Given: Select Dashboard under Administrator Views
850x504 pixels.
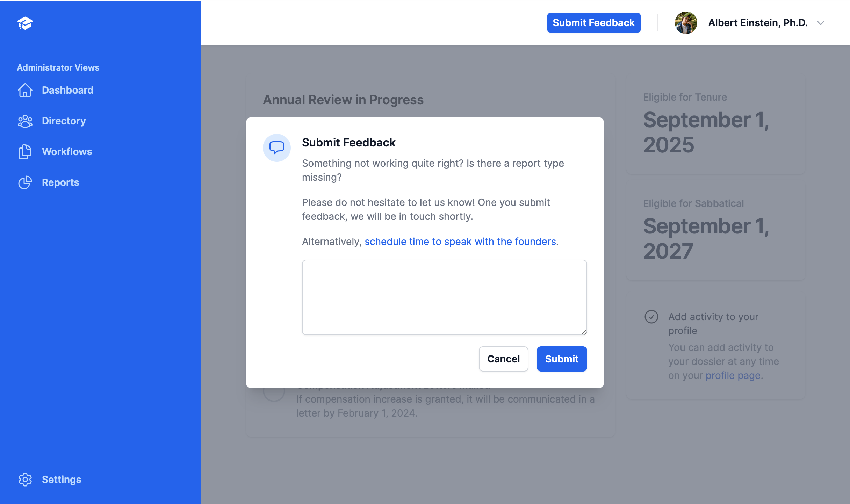Looking at the screenshot, I should tap(67, 90).
